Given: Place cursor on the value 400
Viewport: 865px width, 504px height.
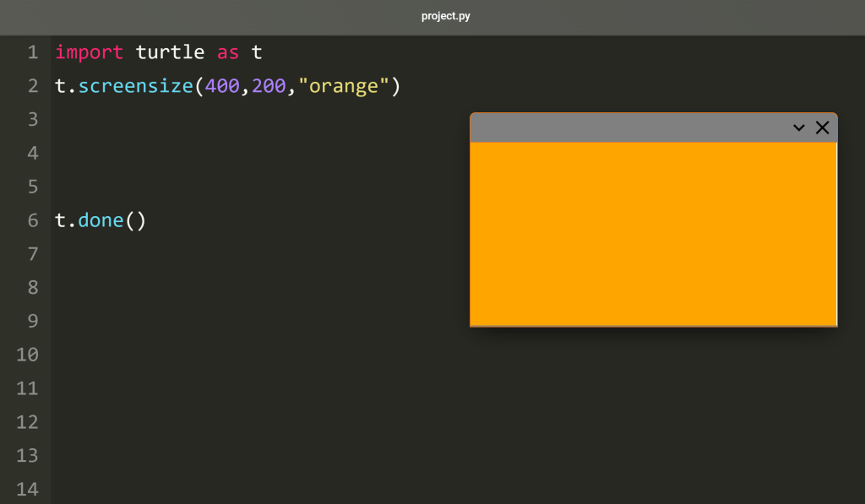Looking at the screenshot, I should click(222, 86).
